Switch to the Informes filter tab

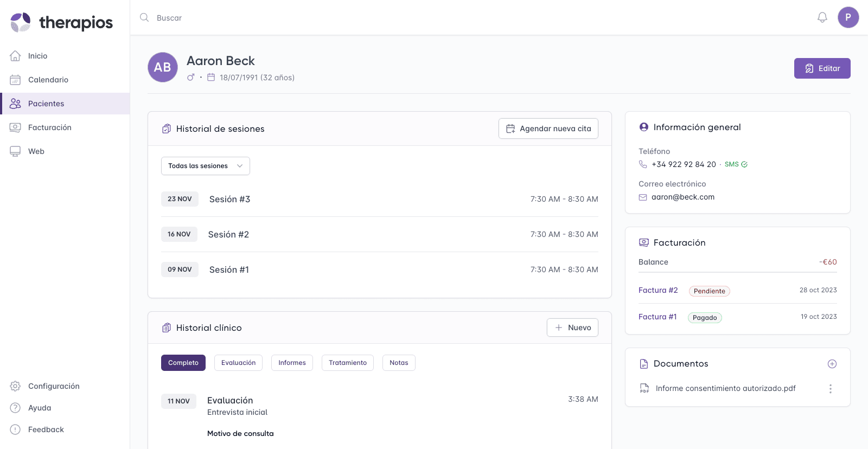pos(292,363)
